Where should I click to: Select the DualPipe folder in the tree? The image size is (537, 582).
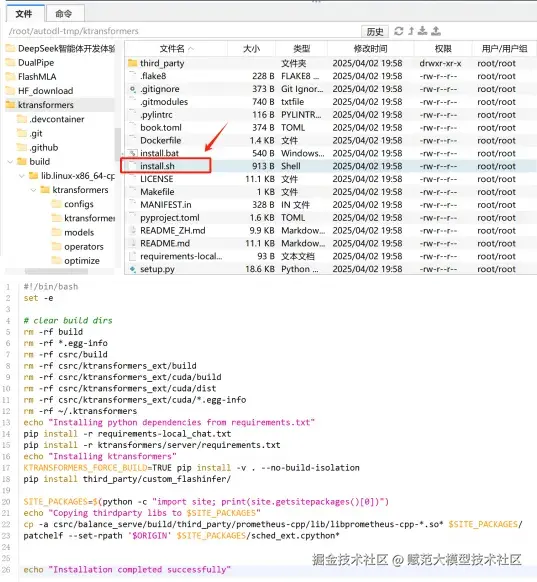36,63
